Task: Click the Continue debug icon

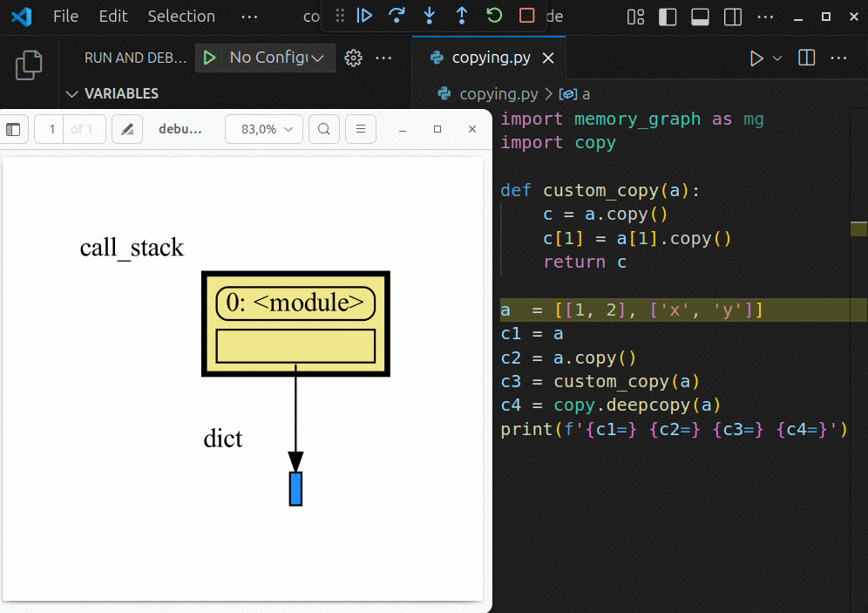Action: (364, 16)
